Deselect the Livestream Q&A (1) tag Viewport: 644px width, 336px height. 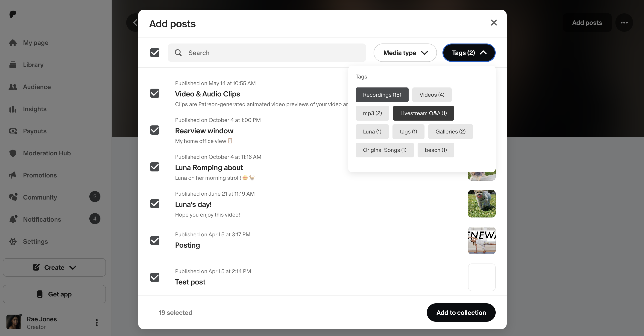(x=423, y=113)
